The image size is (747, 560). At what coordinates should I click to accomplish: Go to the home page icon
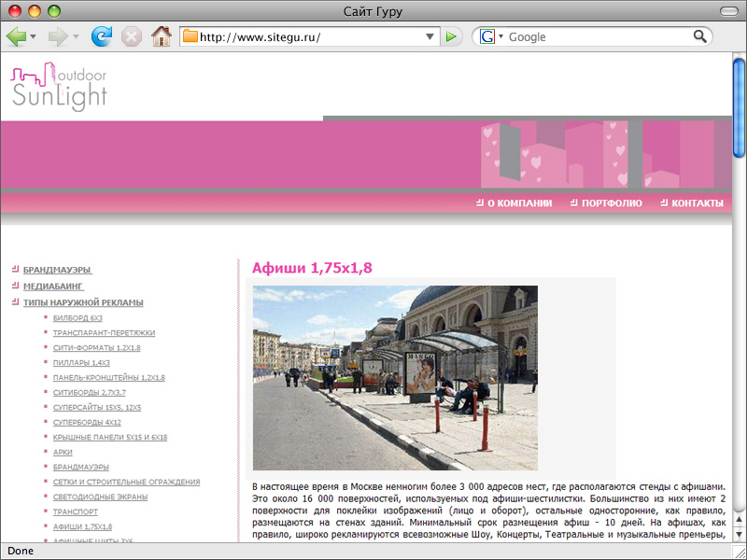(x=161, y=36)
